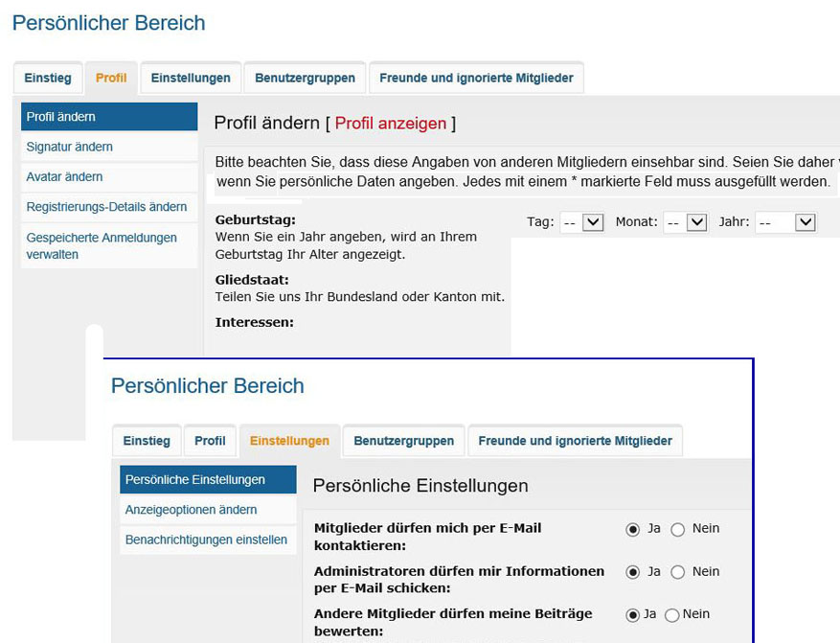This screenshot has height=643, width=840.
Task: Select the highlighted Profil ändern sidebar item
Action: coord(61,117)
